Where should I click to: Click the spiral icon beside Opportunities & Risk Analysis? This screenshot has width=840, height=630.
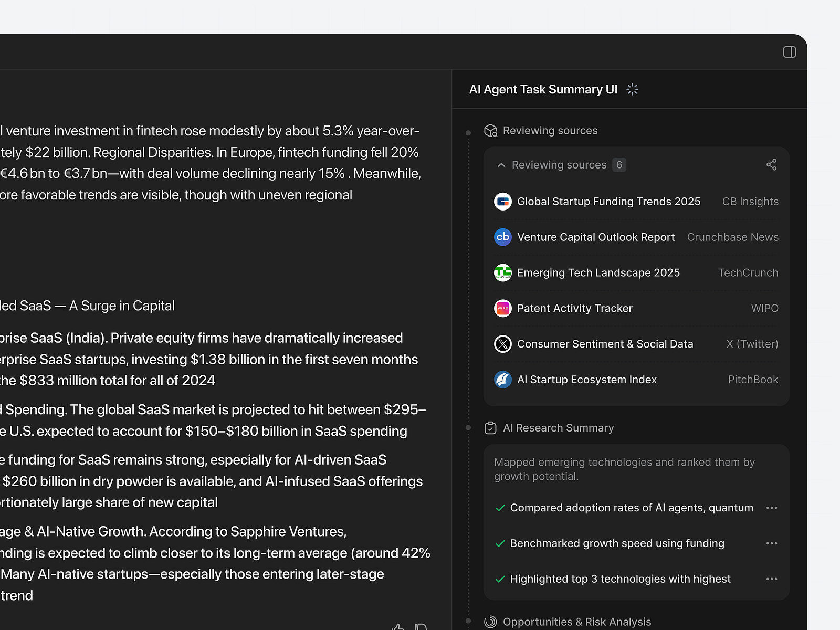click(x=490, y=622)
